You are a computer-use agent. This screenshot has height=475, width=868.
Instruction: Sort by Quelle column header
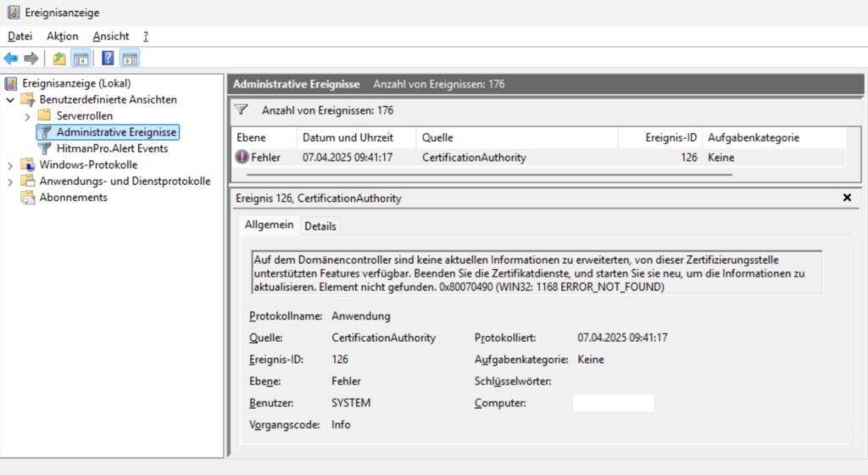click(516, 137)
